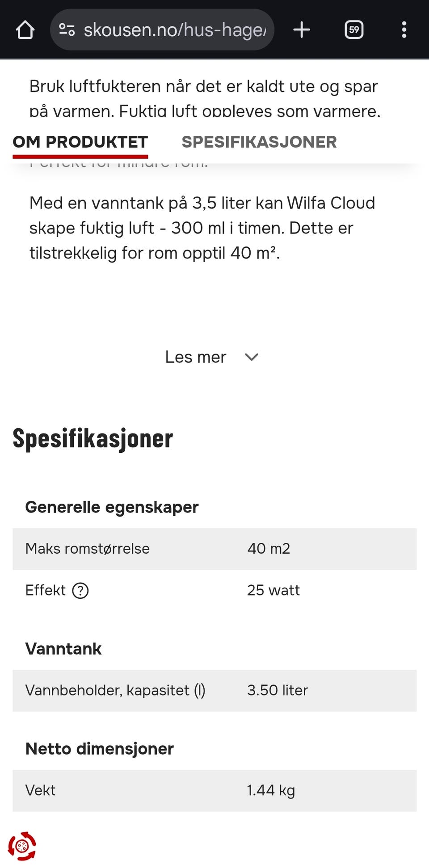429x868 pixels.
Task: Tap the help icon beside Effekt
Action: pos(80,591)
